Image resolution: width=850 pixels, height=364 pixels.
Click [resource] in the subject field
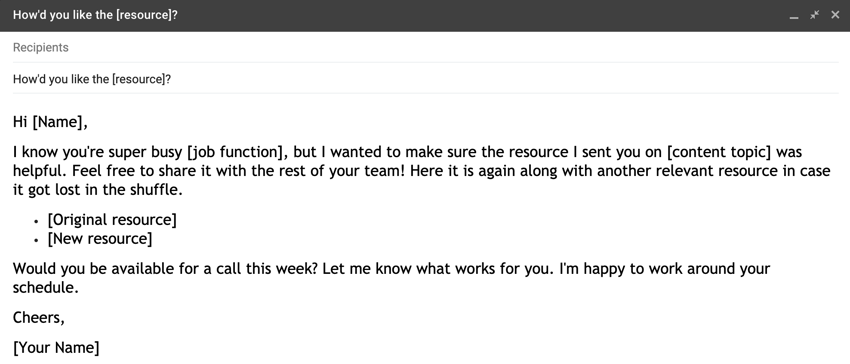pyautogui.click(x=141, y=80)
